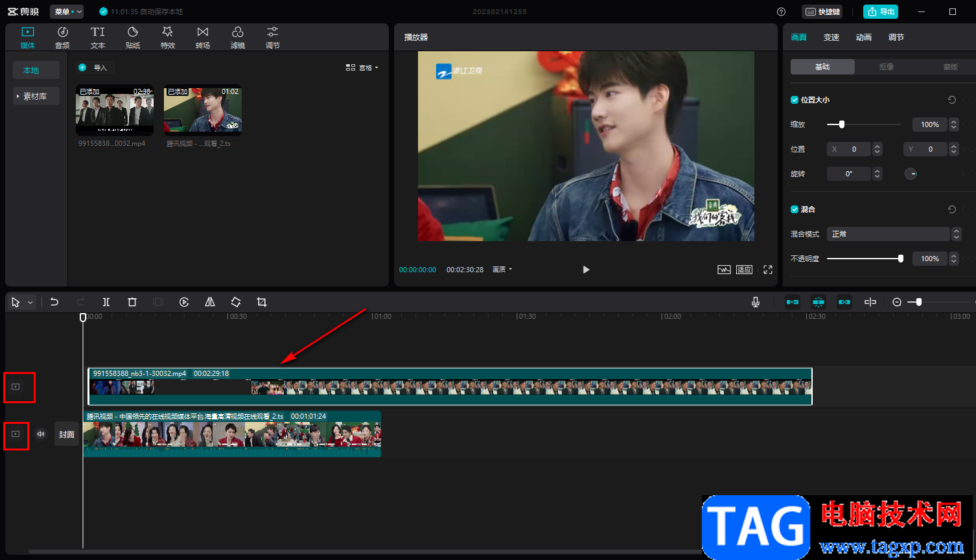Open the 转场 transitions panel
Viewport: 976px width, 560px height.
coord(203,38)
